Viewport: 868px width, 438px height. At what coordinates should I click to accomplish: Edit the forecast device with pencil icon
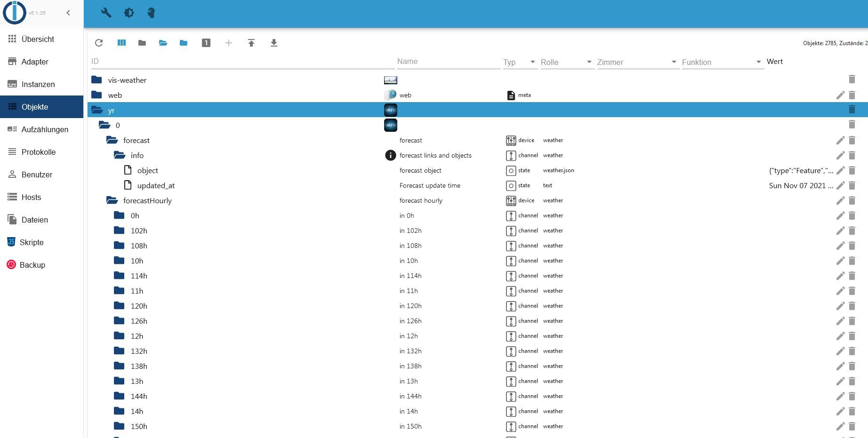coord(840,140)
